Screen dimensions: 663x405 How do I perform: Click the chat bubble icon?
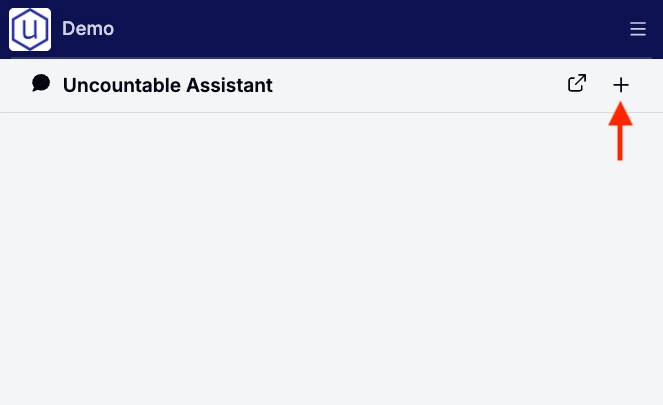[x=41, y=84]
